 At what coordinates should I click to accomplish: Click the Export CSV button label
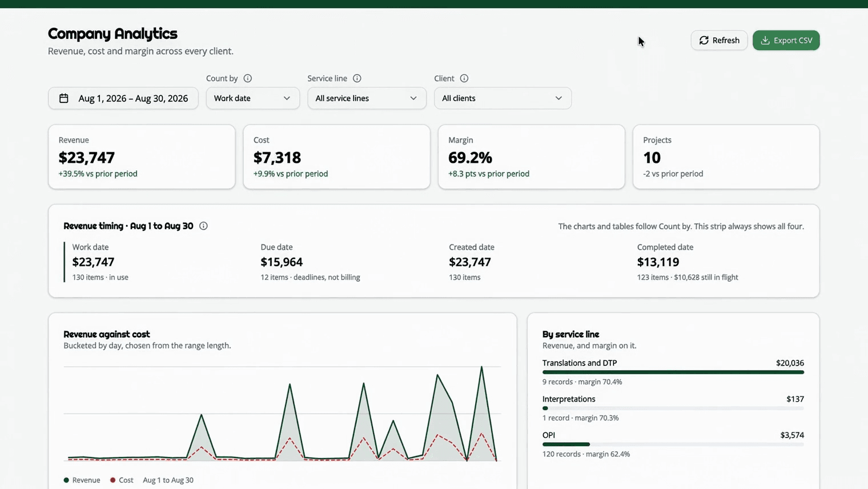[x=793, y=41]
